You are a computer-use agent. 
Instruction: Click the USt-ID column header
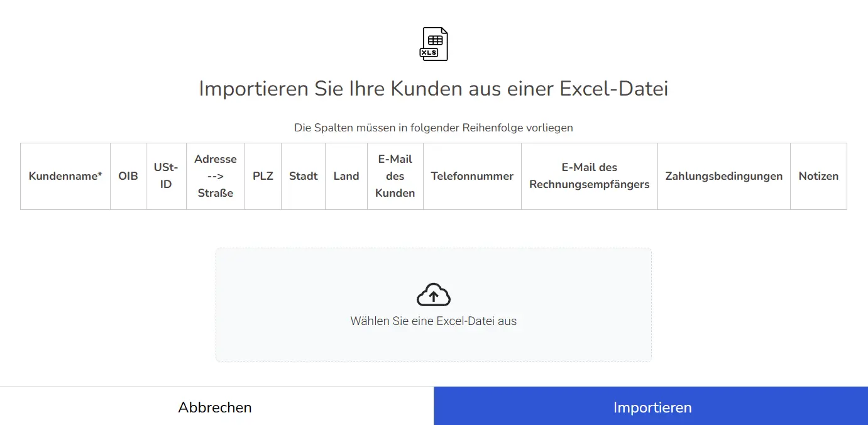pyautogui.click(x=166, y=176)
